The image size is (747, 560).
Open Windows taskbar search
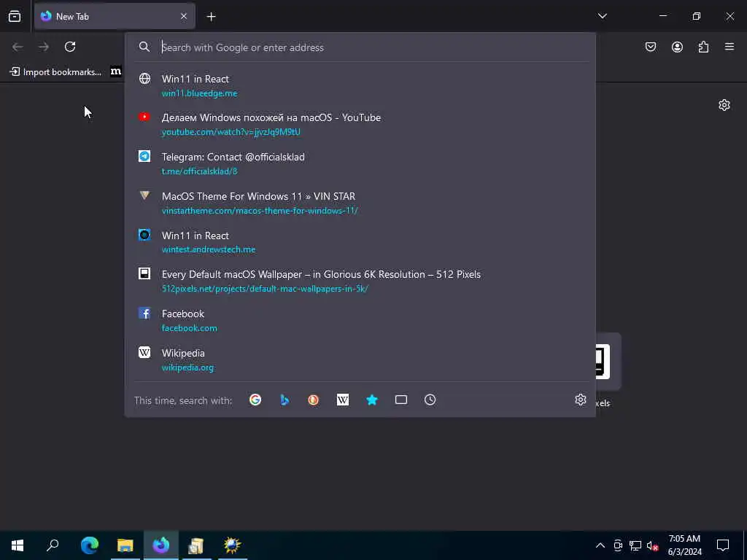point(53,545)
